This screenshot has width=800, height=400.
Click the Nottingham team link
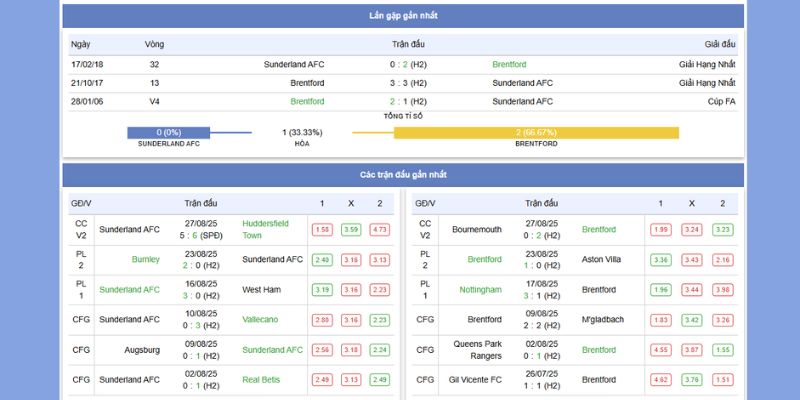[x=481, y=289]
